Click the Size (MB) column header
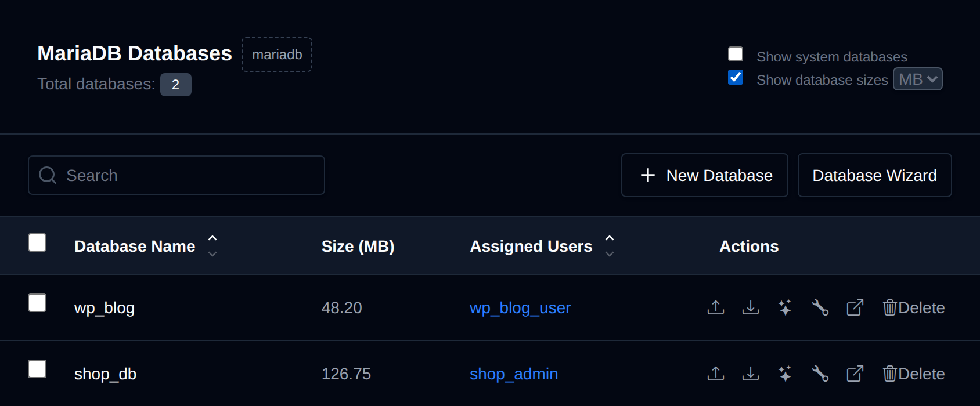This screenshot has height=406, width=980. 358,246
